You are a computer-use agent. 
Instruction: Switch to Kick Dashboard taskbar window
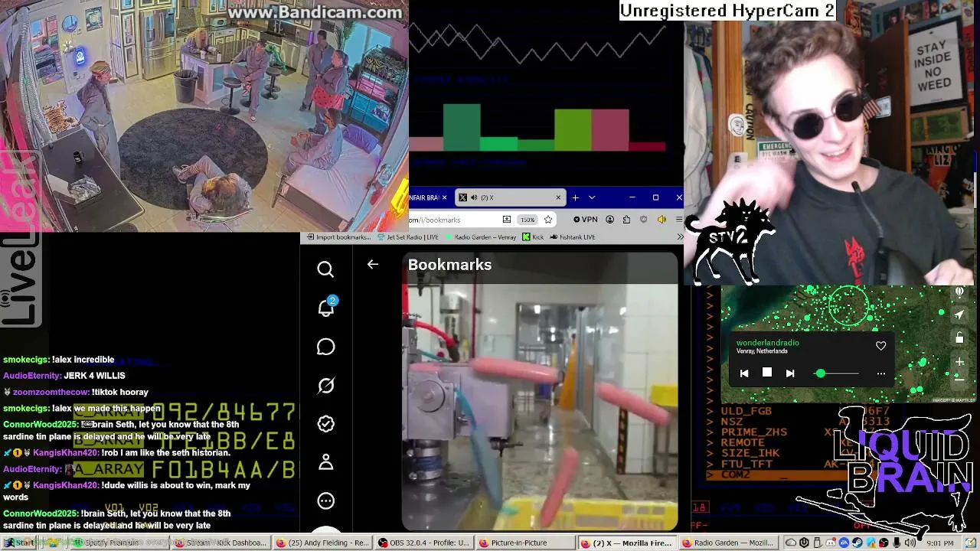point(220,543)
